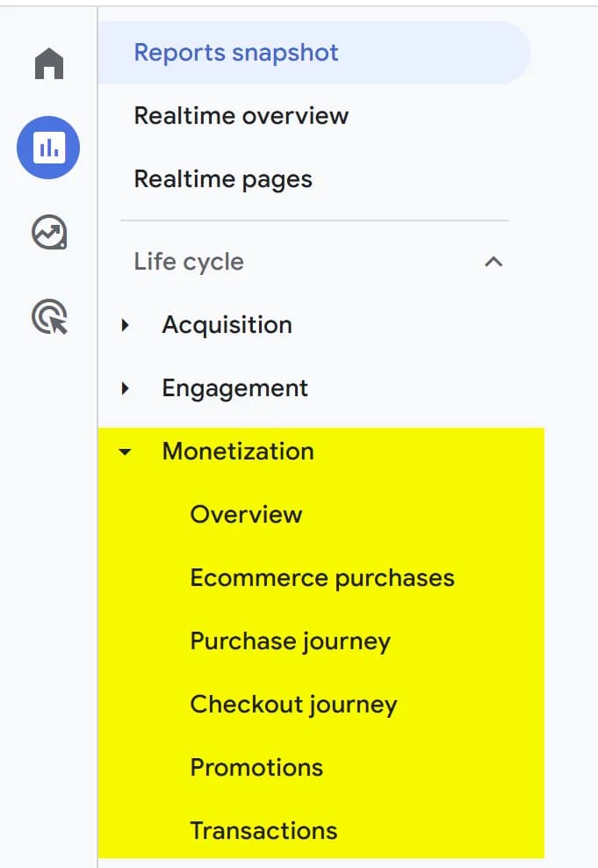Open the Engagement section
Image resolution: width=598 pixels, height=868 pixels.
click(x=234, y=388)
